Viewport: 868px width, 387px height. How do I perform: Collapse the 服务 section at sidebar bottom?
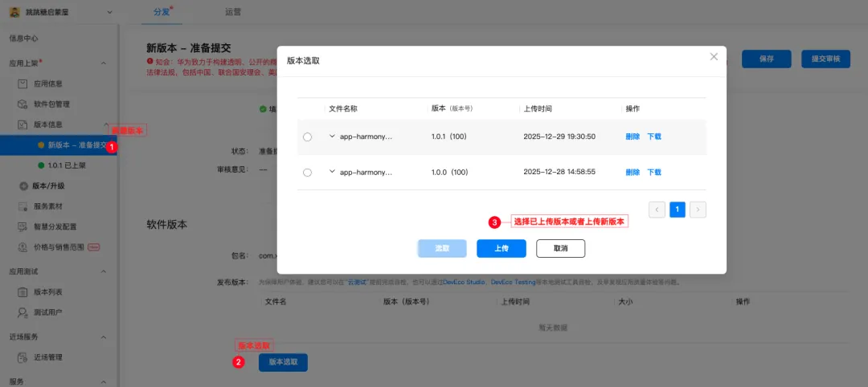tap(104, 381)
